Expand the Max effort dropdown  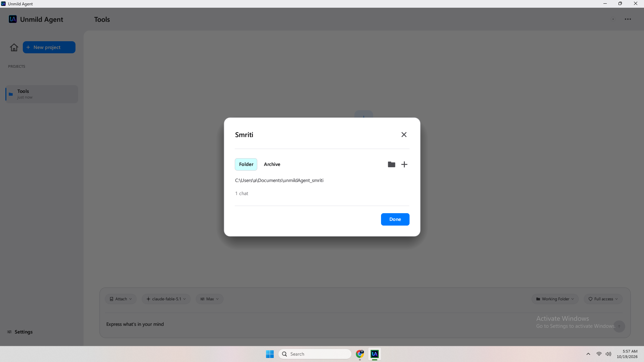point(210,299)
